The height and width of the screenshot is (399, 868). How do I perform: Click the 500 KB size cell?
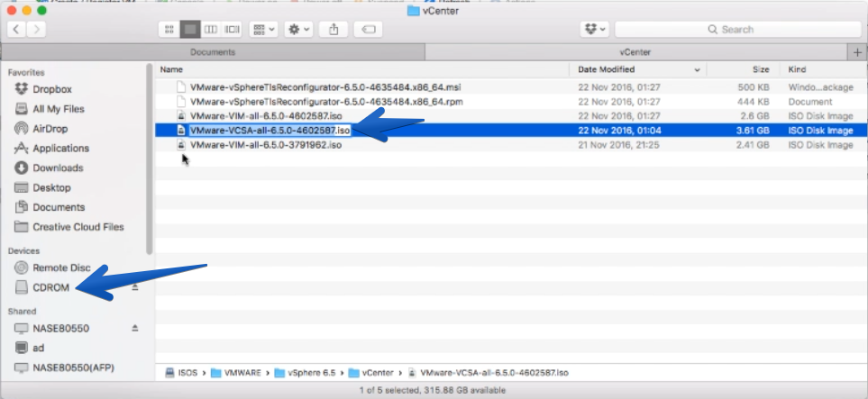[x=754, y=87]
